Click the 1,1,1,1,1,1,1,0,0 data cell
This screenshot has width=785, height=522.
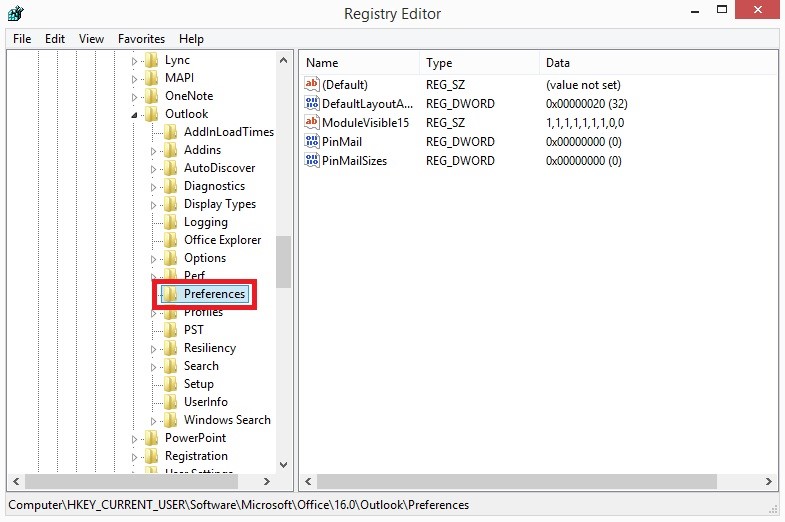click(x=585, y=123)
